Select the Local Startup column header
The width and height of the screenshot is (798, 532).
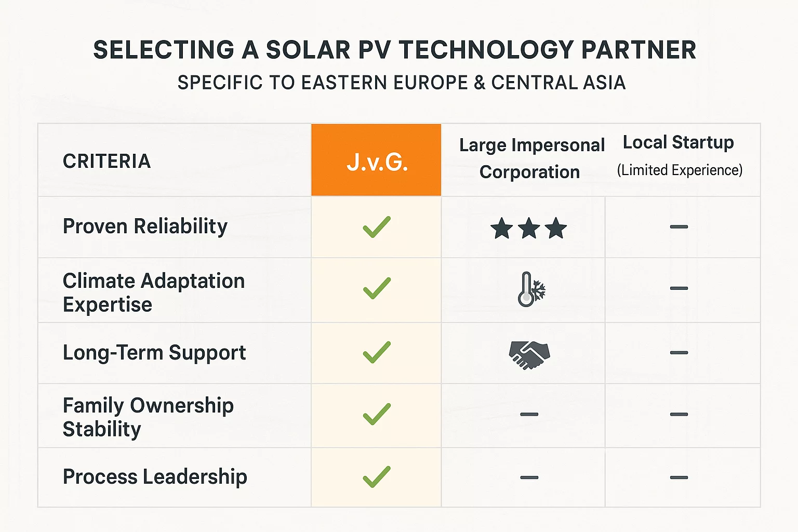[x=679, y=155]
